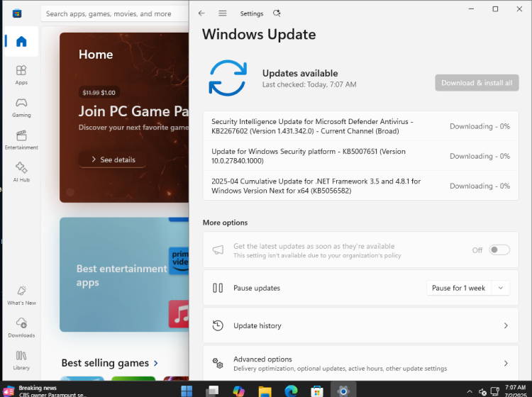Click .NET Framework KB5056582 update entry
Screen dimensions: 532x397
[360, 186]
